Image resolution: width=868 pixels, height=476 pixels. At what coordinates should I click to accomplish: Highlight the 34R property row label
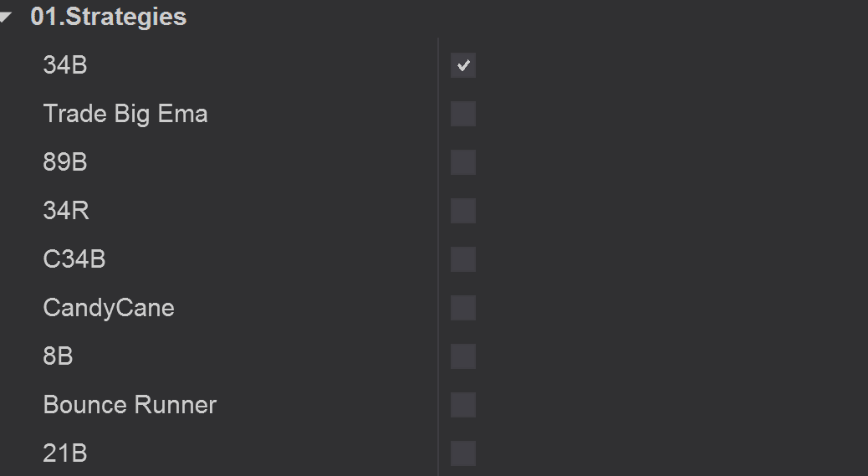pyautogui.click(x=66, y=211)
